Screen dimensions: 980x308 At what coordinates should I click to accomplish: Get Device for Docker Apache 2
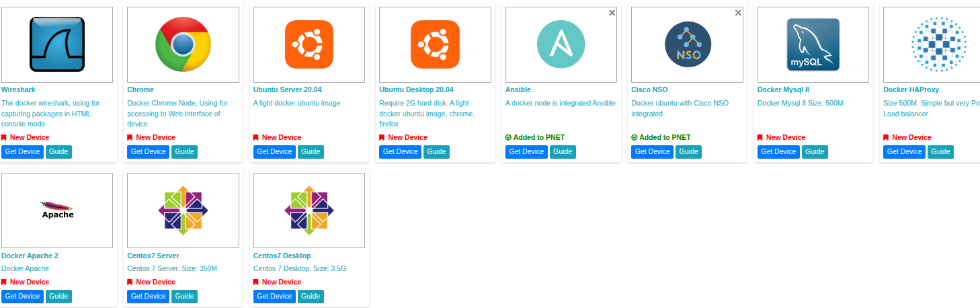click(x=22, y=296)
